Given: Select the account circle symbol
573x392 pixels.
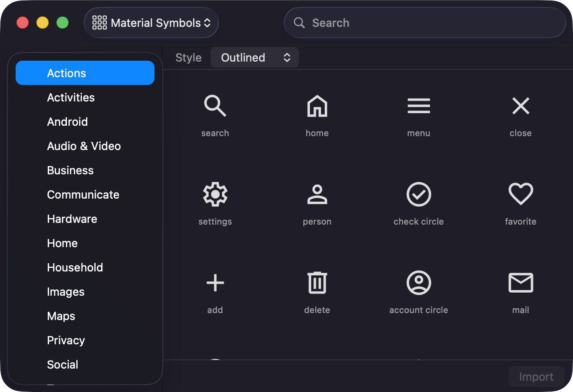Looking at the screenshot, I should pyautogui.click(x=418, y=283).
